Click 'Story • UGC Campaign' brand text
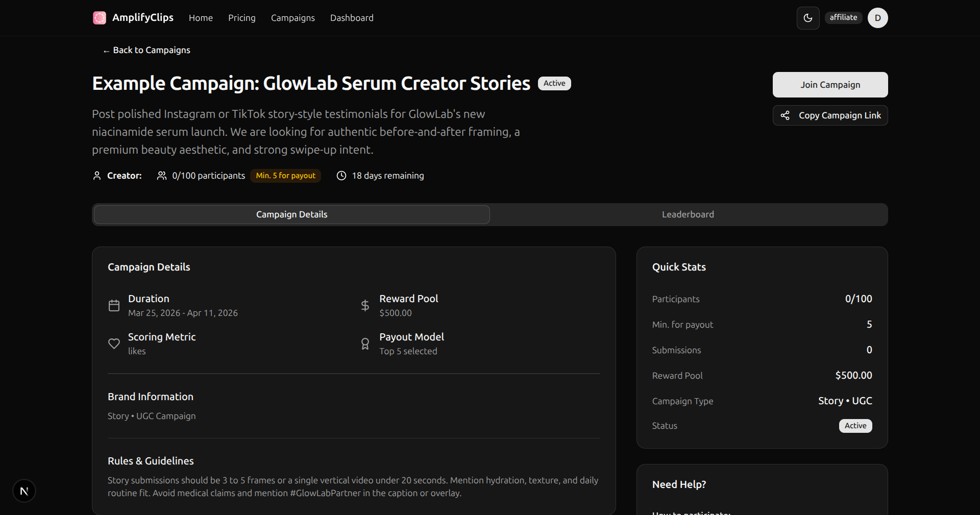The width and height of the screenshot is (980, 515). 152,416
